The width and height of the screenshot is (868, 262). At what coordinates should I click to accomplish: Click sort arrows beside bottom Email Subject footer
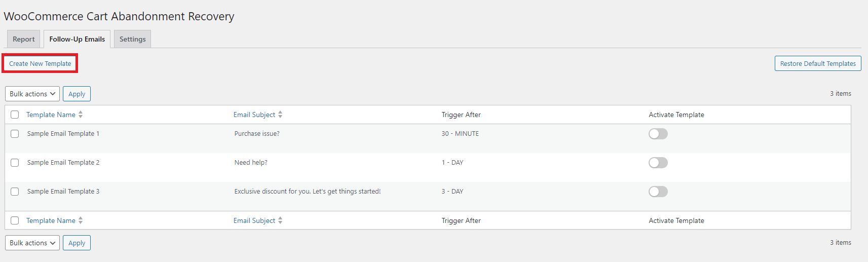(x=280, y=220)
